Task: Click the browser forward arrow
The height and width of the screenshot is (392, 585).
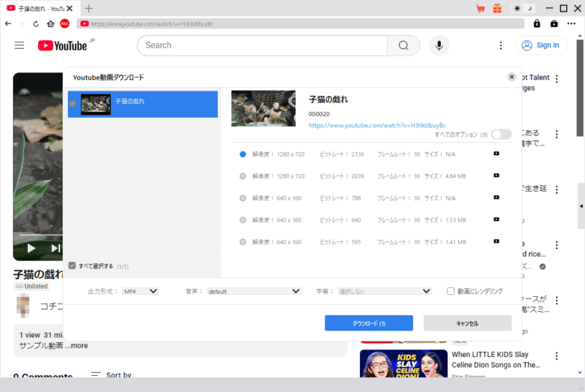Action: pos(22,24)
